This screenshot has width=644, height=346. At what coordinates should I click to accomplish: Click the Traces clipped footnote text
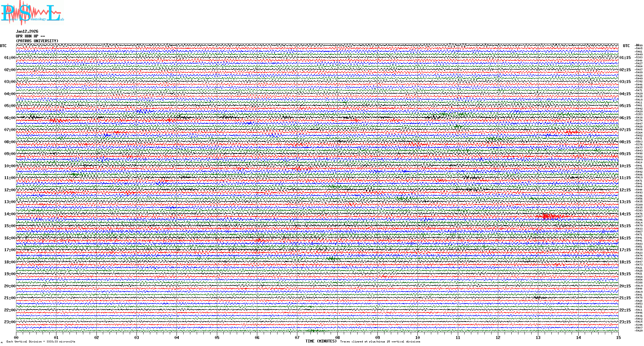coord(380,342)
